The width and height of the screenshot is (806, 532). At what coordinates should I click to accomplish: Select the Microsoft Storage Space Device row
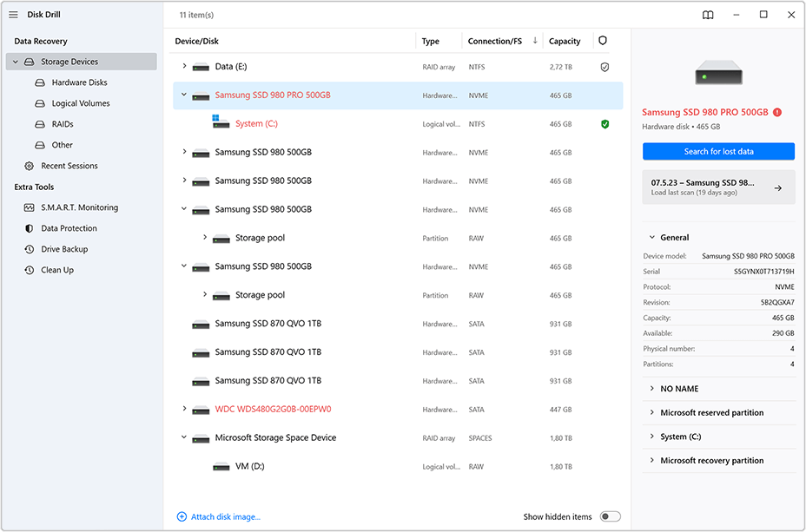click(x=398, y=438)
